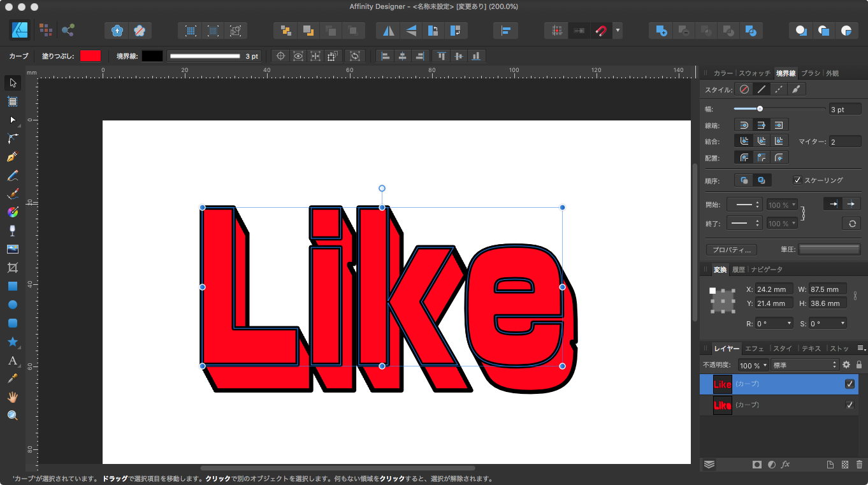Image resolution: width=868 pixels, height=485 pixels.
Task: Toggle lock icon in Layers panel
Action: point(859,365)
